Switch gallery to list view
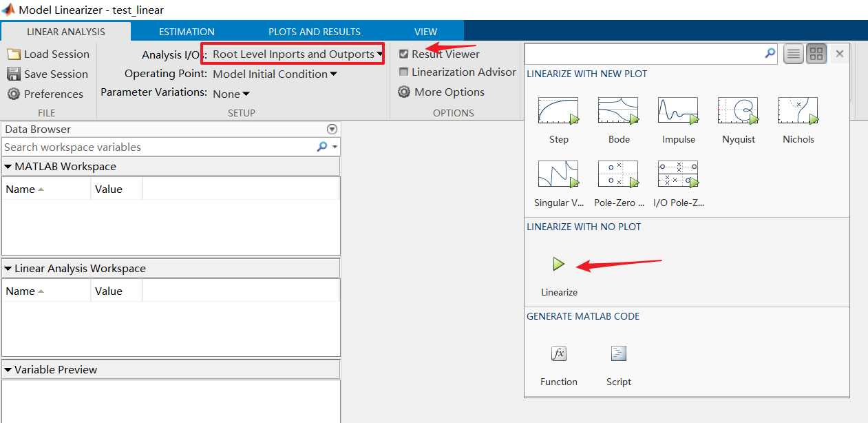 794,54
